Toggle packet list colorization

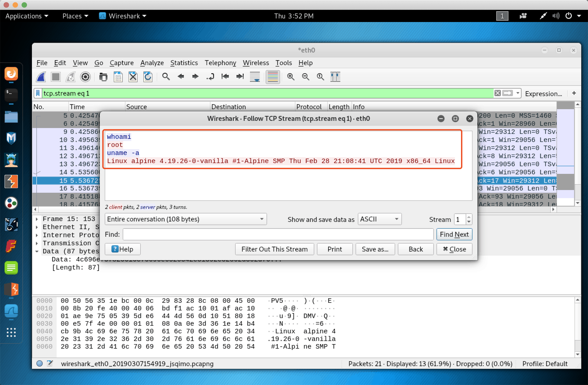(x=273, y=77)
